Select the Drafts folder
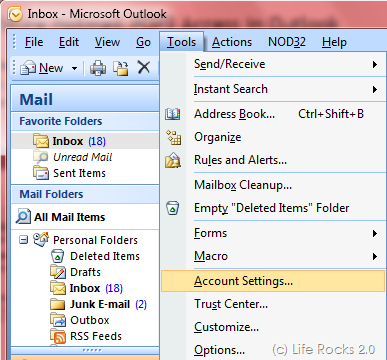Screen dimensions: 387x360 click(x=85, y=272)
